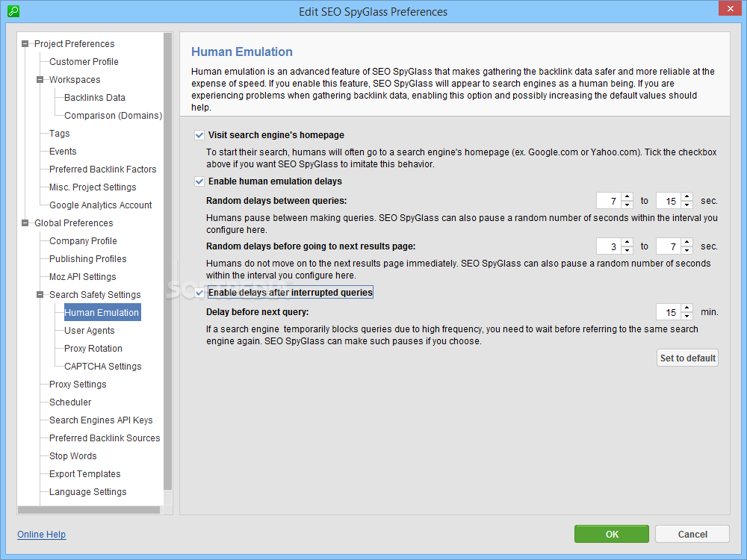
Task: Open Preferred Backlink Sources
Action: coord(105,438)
